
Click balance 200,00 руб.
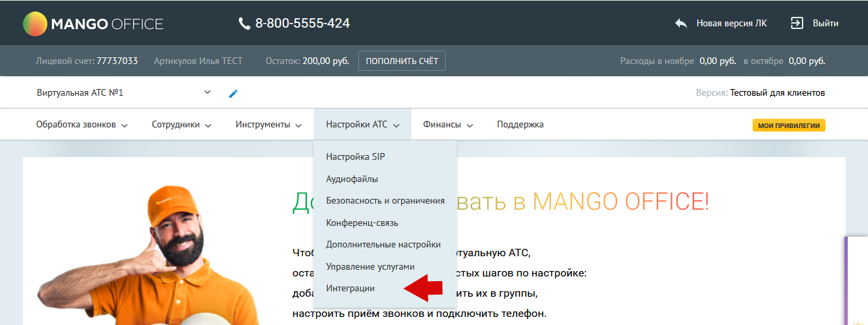coord(326,61)
